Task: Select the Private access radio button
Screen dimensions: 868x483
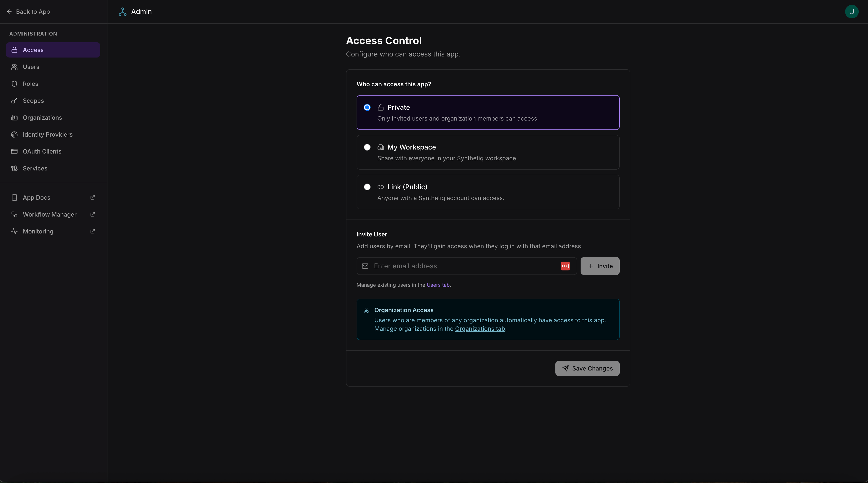Action: pos(367,107)
